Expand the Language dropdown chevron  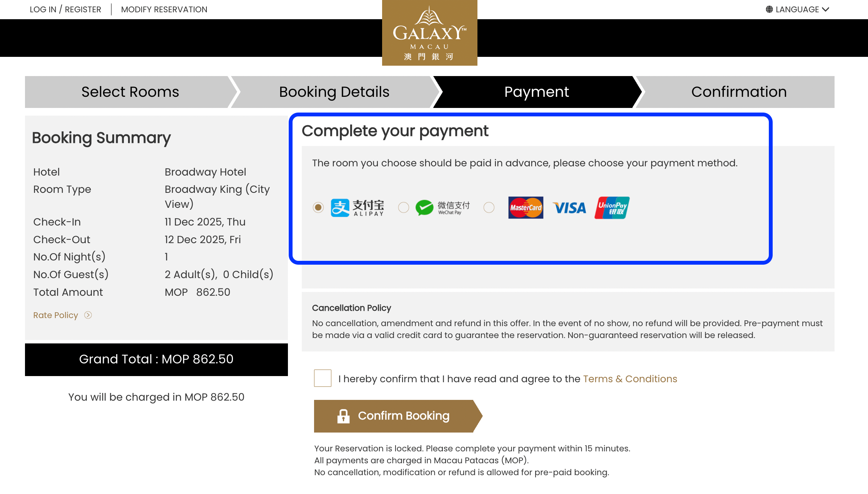coord(826,9)
